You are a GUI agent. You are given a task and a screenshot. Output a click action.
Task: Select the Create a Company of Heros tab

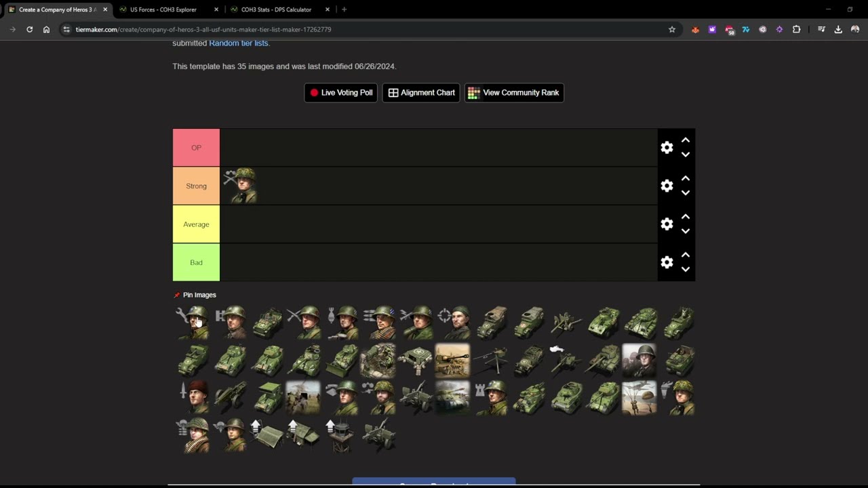click(58, 9)
